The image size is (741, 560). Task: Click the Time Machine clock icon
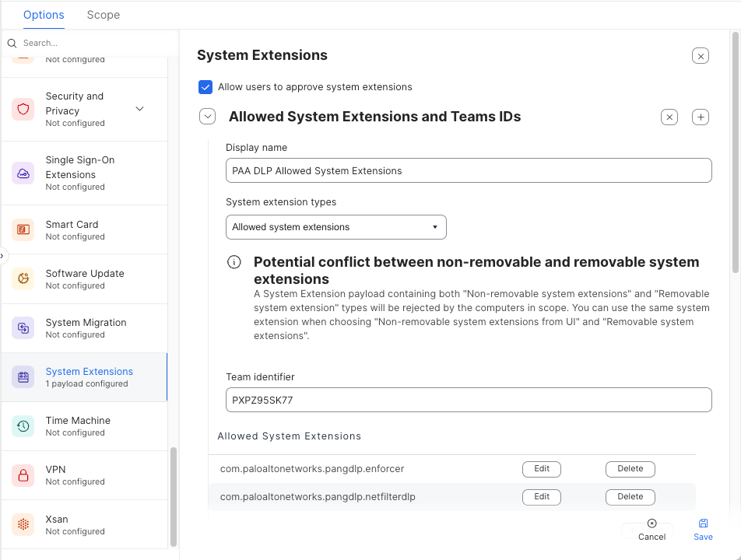[23, 425]
